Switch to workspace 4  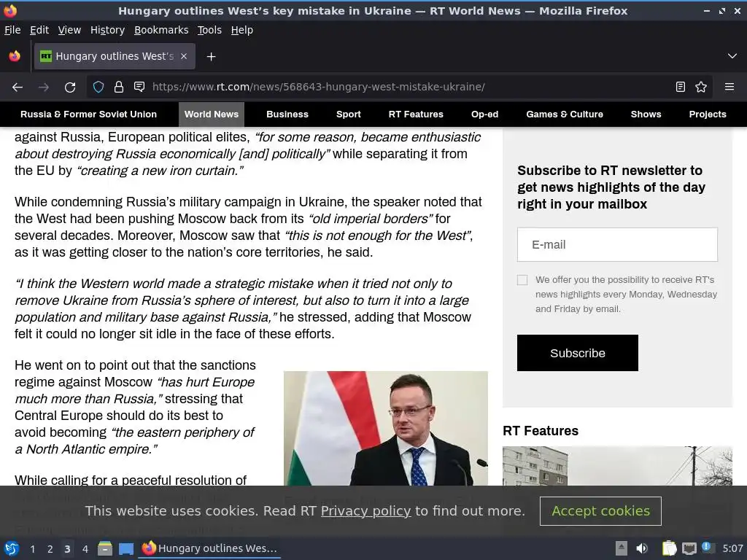(x=85, y=549)
